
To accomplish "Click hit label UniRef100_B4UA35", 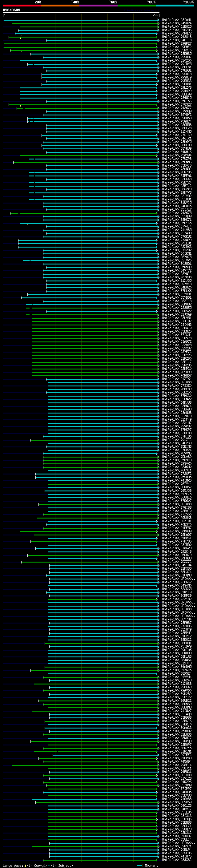I will (x=176, y=792).
